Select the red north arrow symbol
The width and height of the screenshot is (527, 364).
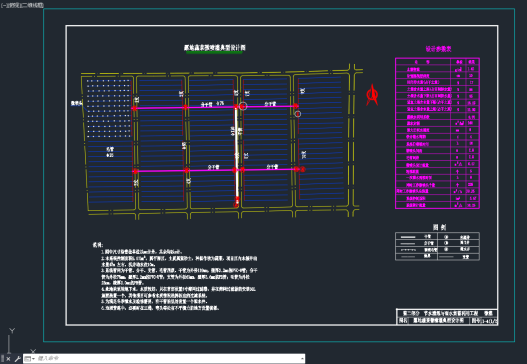[x=372, y=95]
